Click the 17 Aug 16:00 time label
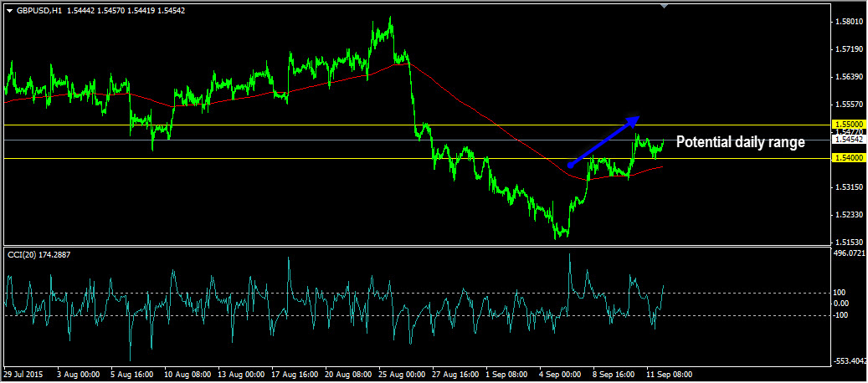 [294, 374]
